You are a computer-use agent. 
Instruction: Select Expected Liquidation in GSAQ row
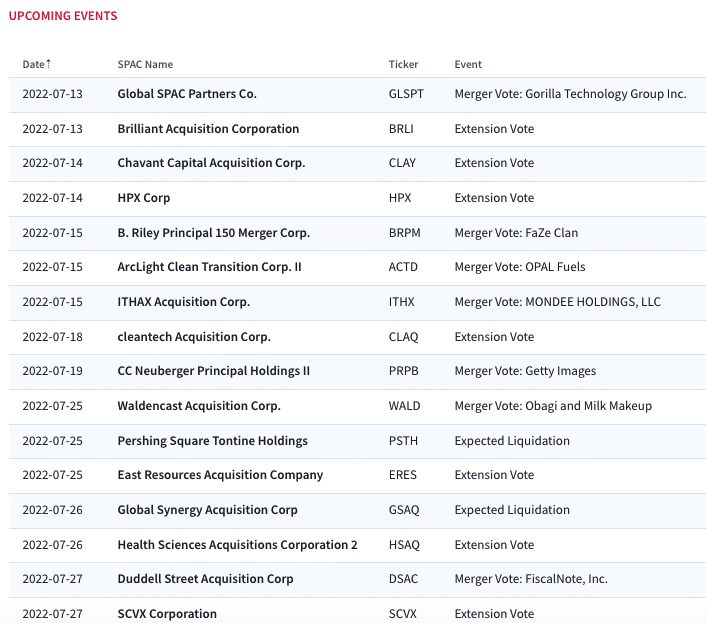(x=512, y=510)
